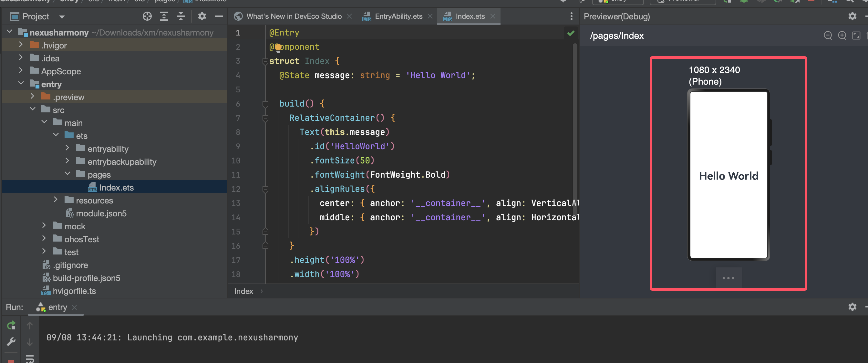Image resolution: width=868 pixels, height=363 pixels.
Task: Collapse the pages folder
Action: click(67, 174)
